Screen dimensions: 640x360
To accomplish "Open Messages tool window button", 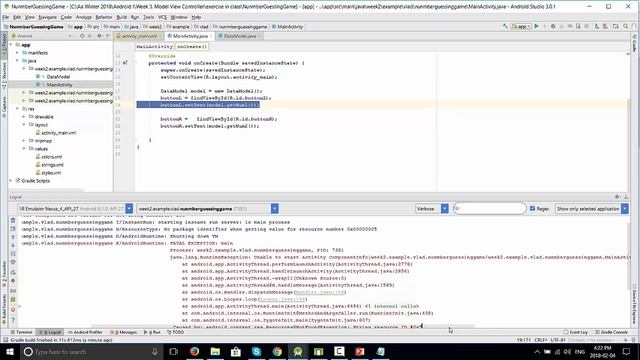I will 124,332.
